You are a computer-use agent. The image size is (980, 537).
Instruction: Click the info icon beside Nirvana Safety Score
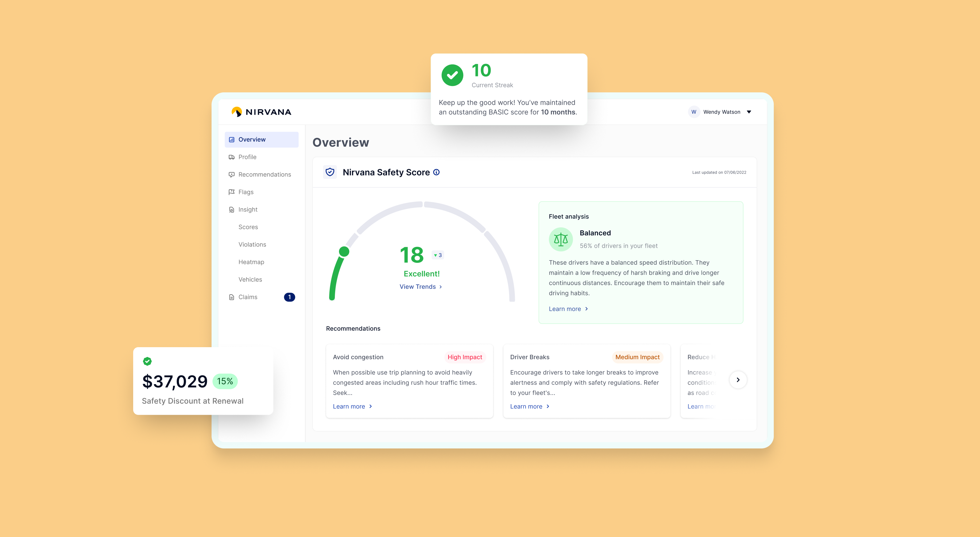[436, 172]
